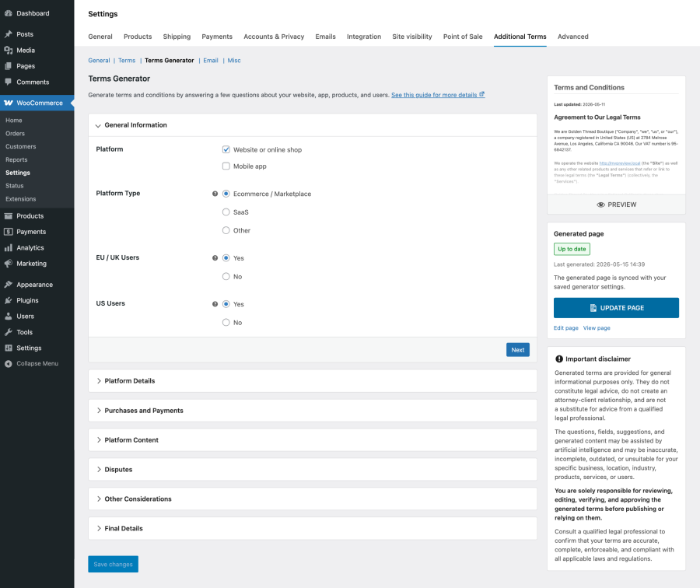Check the Mobile app checkbox
The image size is (700, 588).
tap(226, 166)
